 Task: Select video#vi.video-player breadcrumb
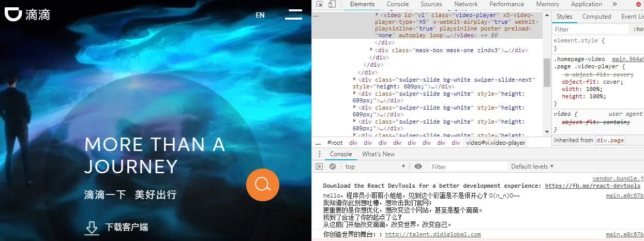(496, 143)
